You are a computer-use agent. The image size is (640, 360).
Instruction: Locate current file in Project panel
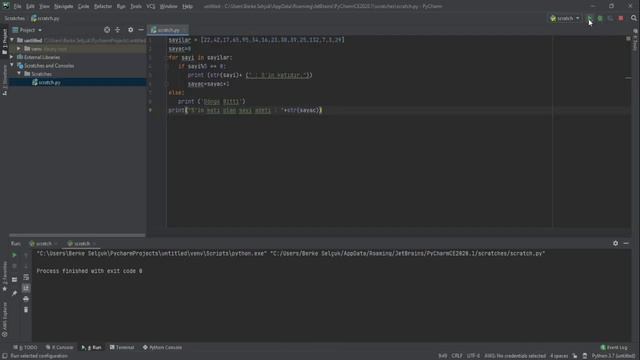click(107, 30)
